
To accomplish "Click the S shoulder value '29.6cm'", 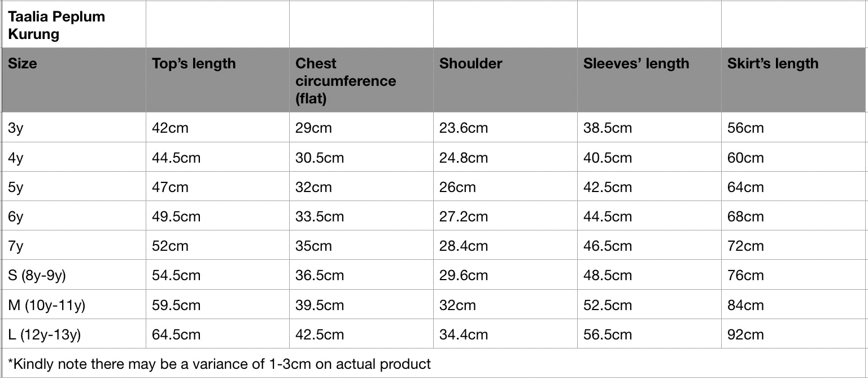I will pos(463,276).
